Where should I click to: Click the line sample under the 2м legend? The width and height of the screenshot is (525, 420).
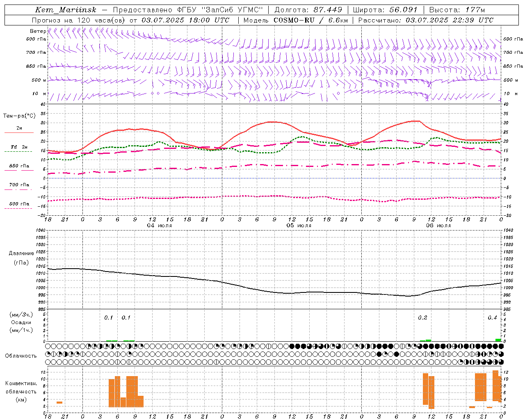[19, 133]
